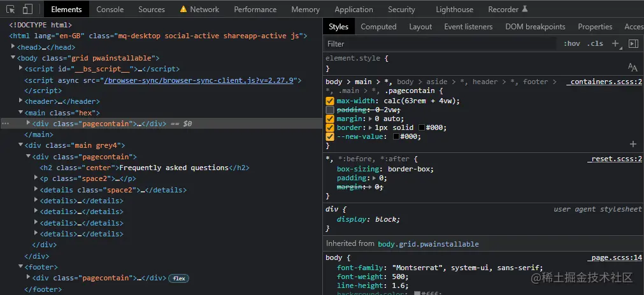Open the _containers.scss:2 source link

604,82
